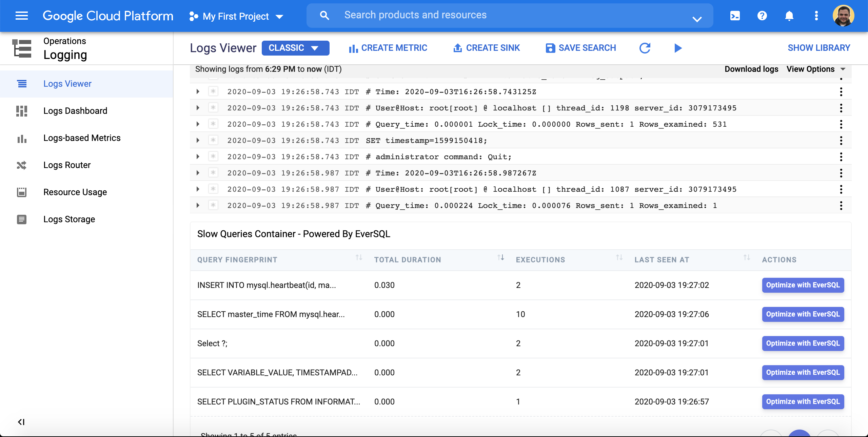This screenshot has height=437, width=868.
Task: Click CREATE METRIC button
Action: (x=388, y=48)
